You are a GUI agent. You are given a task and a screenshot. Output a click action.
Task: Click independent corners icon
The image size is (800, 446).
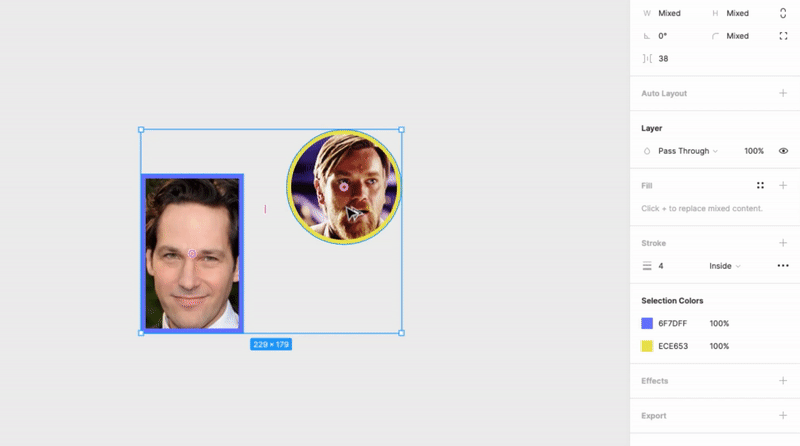(x=783, y=36)
